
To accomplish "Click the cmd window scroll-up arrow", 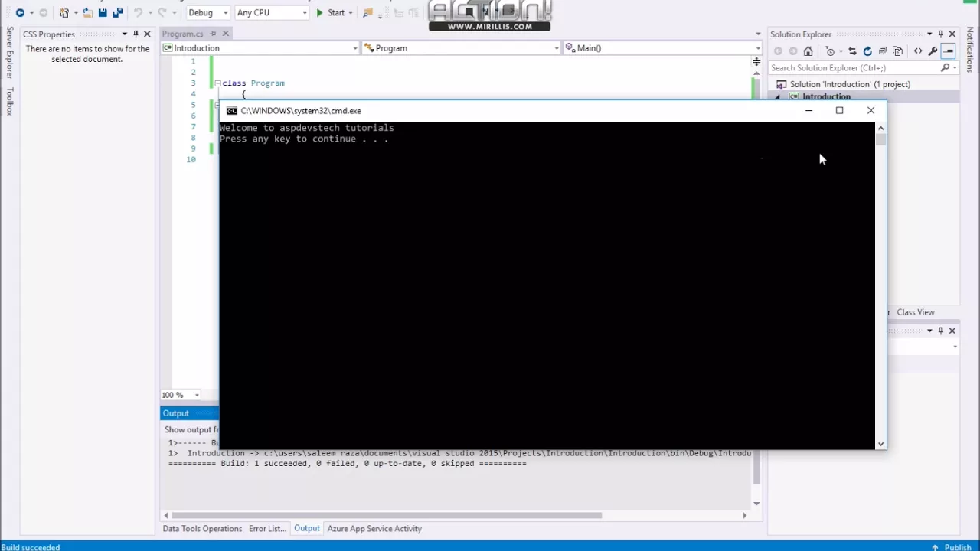I will tap(880, 128).
